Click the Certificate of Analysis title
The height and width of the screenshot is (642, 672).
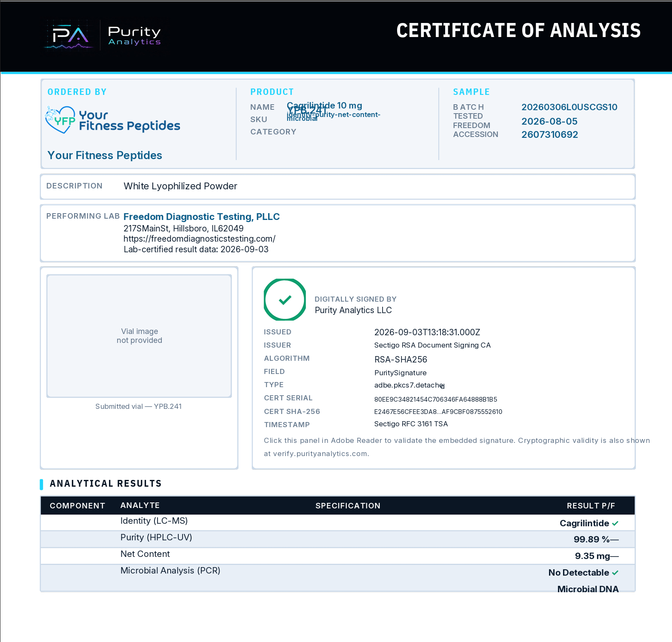[x=518, y=31]
